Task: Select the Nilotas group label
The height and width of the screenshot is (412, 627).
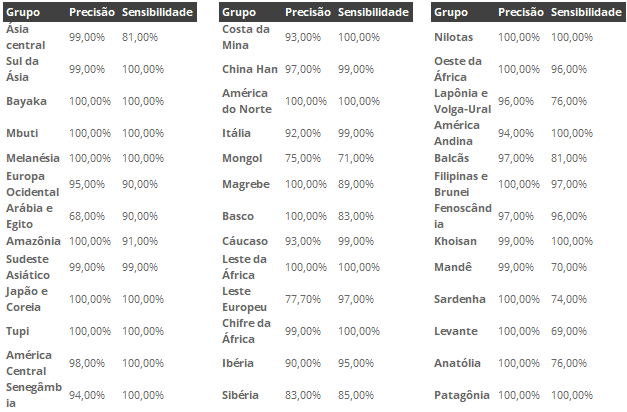Action: 453,37
